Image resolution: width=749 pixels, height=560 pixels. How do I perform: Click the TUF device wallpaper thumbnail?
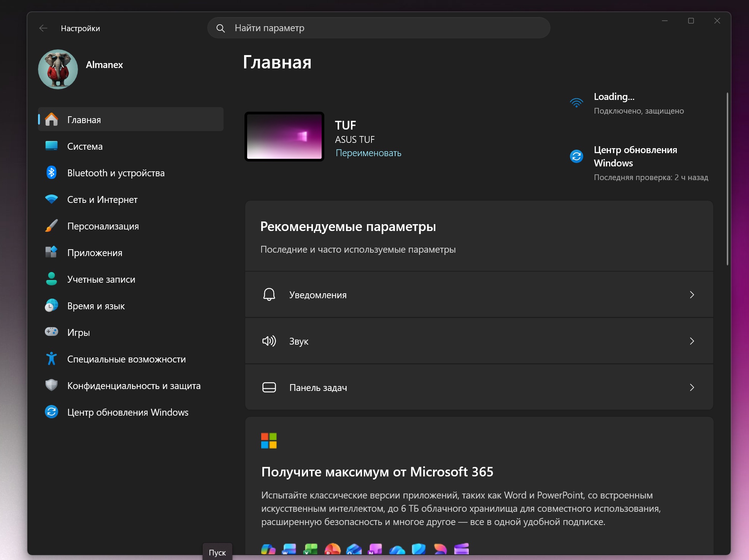(284, 136)
